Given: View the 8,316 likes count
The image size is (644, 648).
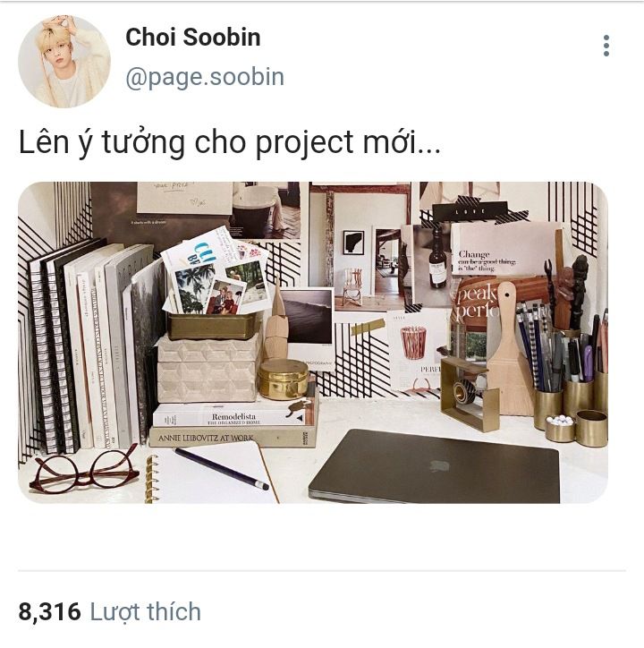Looking at the screenshot, I should 49,611.
